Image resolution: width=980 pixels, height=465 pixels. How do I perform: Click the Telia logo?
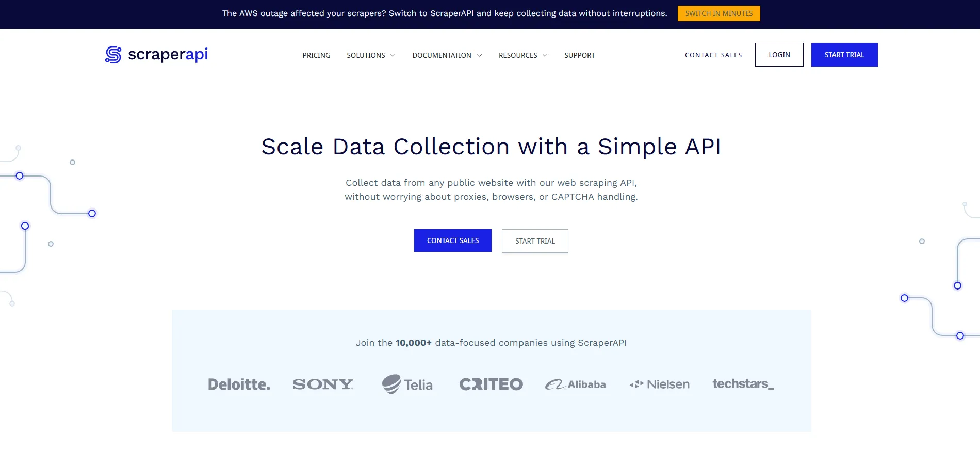point(407,384)
